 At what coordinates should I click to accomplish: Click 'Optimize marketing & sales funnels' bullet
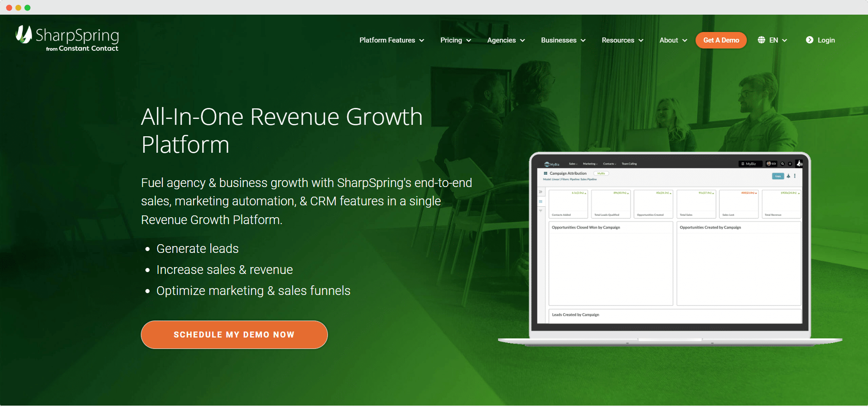click(x=253, y=291)
